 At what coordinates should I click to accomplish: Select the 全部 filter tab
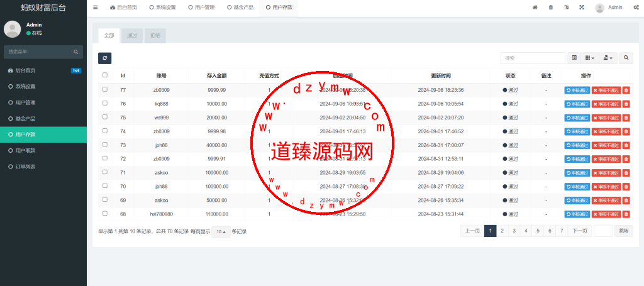coord(109,36)
